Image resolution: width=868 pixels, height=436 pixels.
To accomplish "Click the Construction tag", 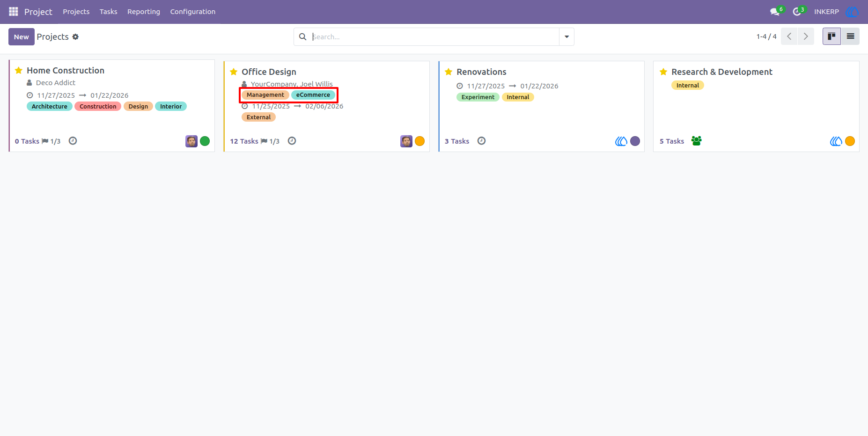I will (x=98, y=106).
